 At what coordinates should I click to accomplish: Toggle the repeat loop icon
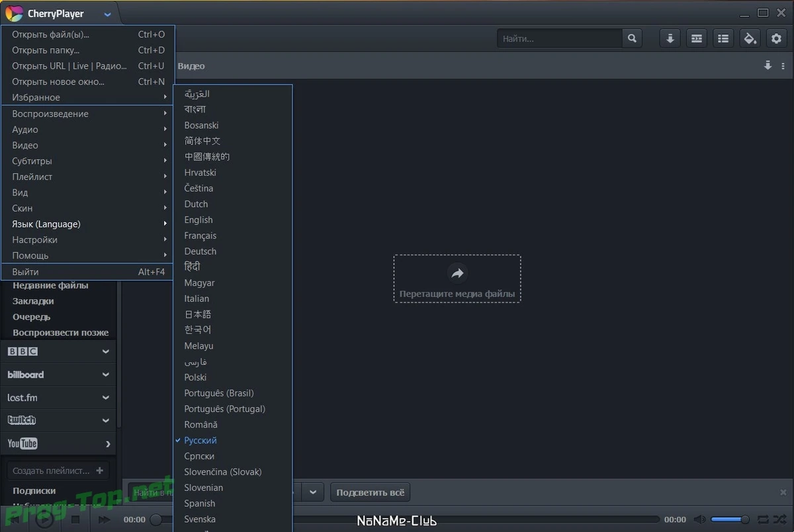click(764, 519)
